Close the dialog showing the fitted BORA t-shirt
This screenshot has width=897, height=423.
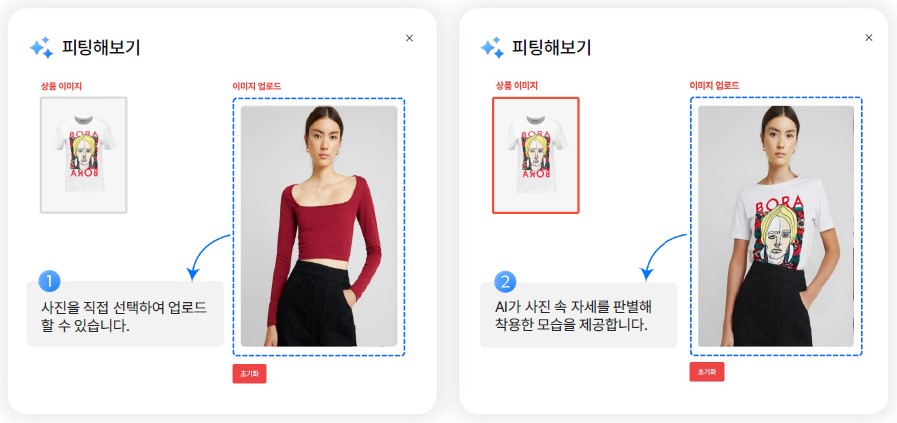click(x=868, y=38)
